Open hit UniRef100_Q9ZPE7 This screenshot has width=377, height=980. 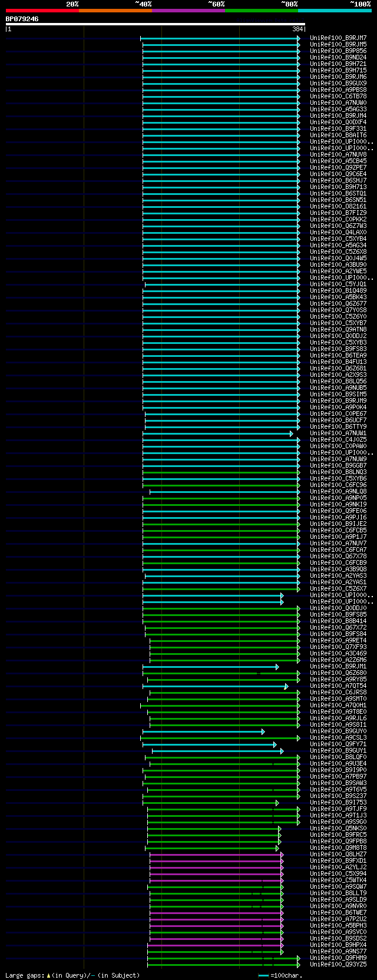(338, 168)
